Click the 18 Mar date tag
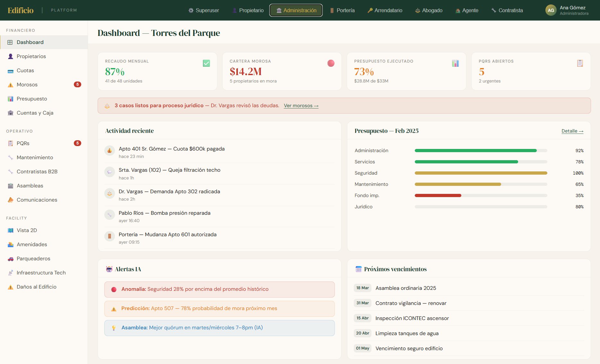 (362, 288)
